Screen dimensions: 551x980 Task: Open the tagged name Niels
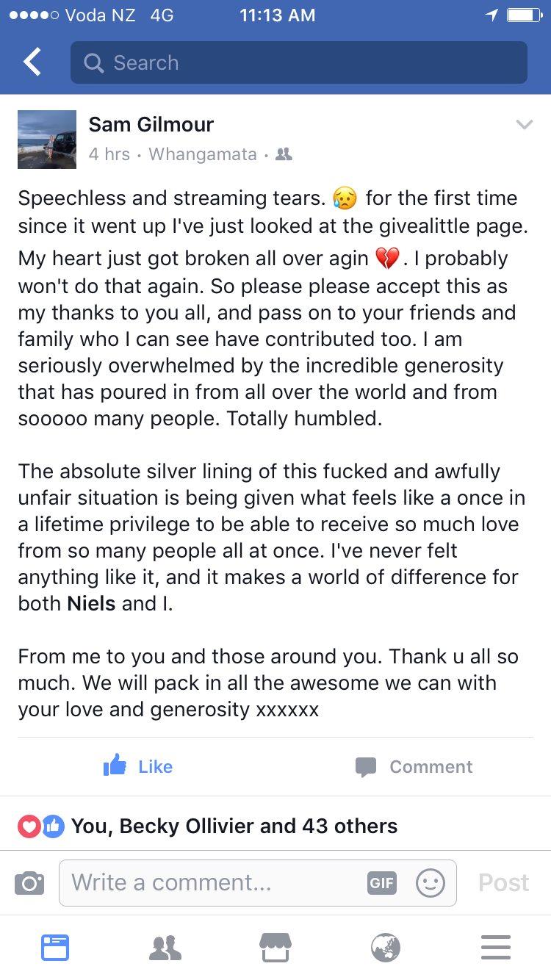coord(90,604)
